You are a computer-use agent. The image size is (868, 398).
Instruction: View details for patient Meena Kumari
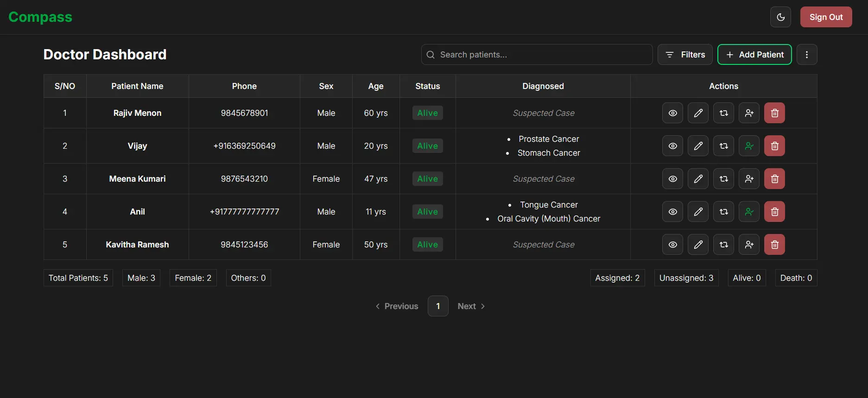click(672, 179)
